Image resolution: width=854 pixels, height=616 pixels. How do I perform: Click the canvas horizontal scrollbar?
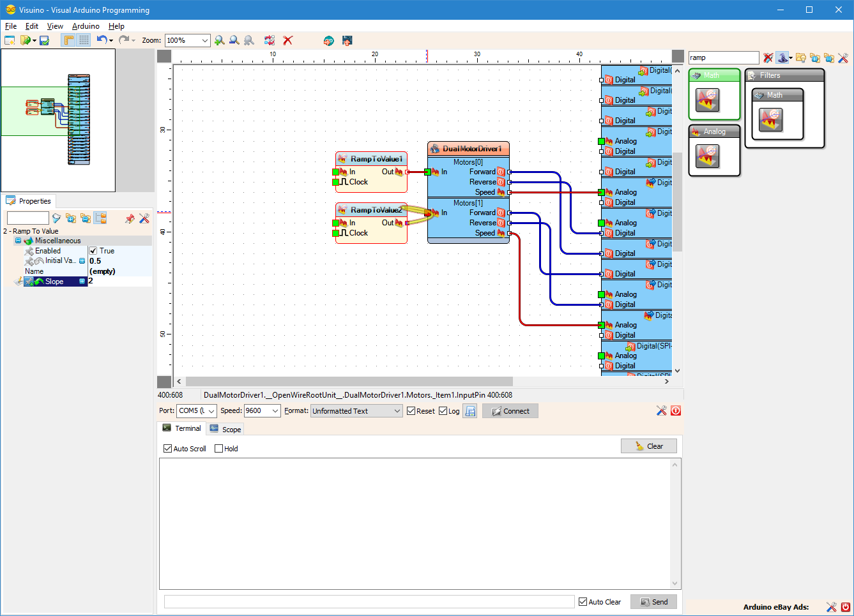coord(422,381)
